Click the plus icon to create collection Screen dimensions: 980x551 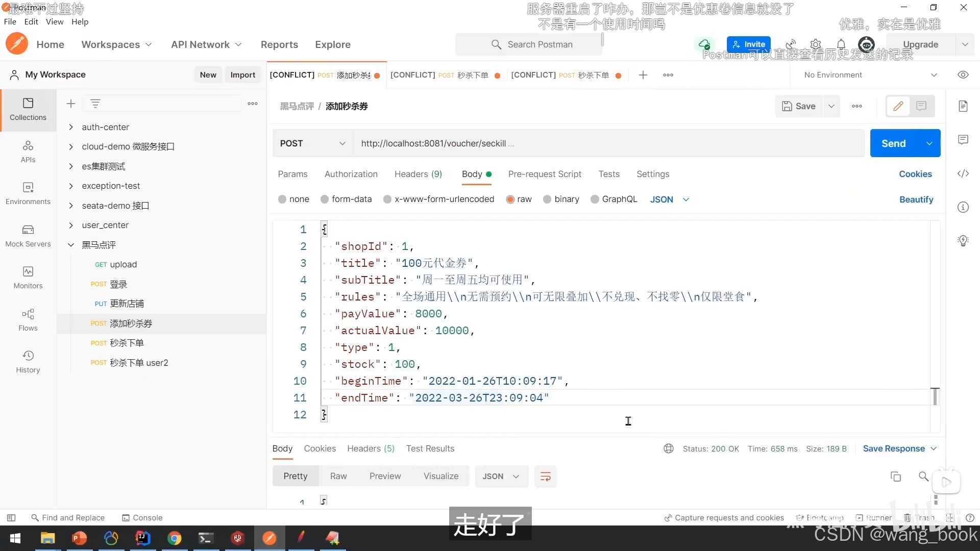pos(71,104)
